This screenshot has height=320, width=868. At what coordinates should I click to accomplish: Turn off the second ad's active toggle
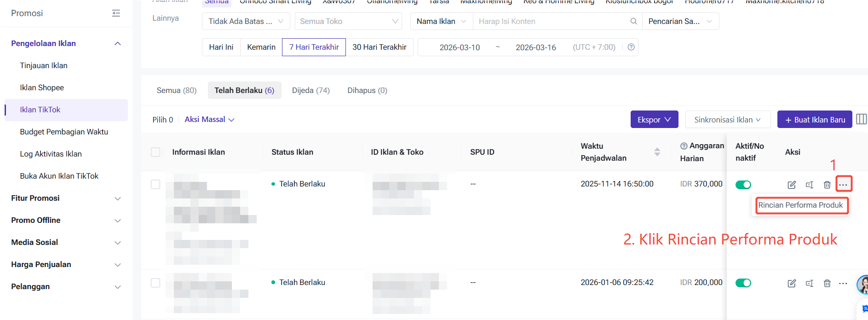[x=743, y=283]
